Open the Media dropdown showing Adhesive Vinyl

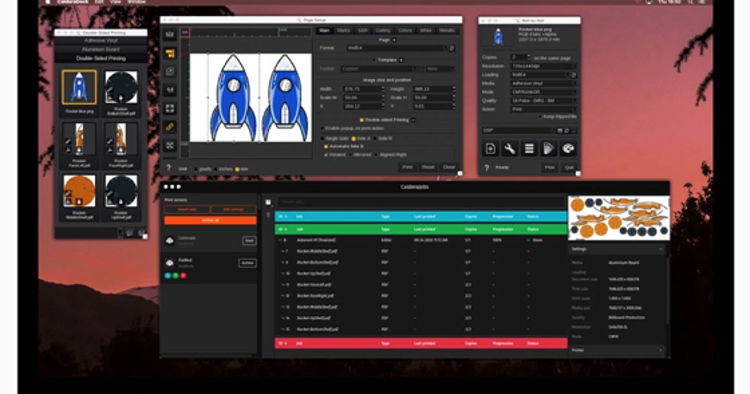pyautogui.click(x=543, y=84)
